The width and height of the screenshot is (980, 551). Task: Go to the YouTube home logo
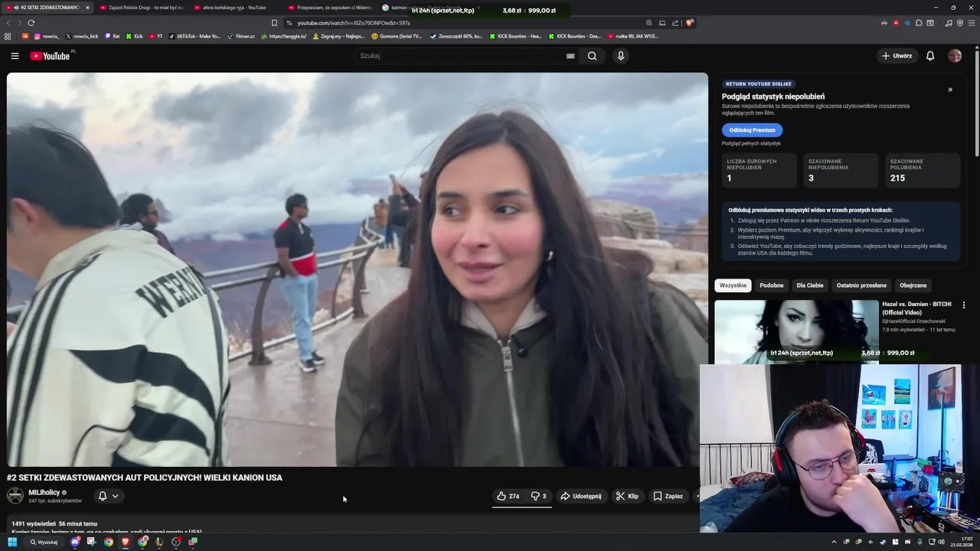click(51, 56)
